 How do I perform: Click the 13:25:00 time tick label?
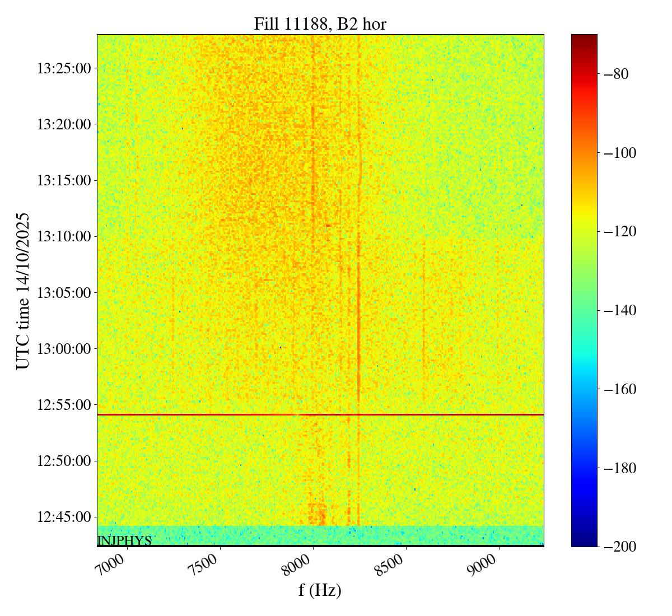pos(63,68)
